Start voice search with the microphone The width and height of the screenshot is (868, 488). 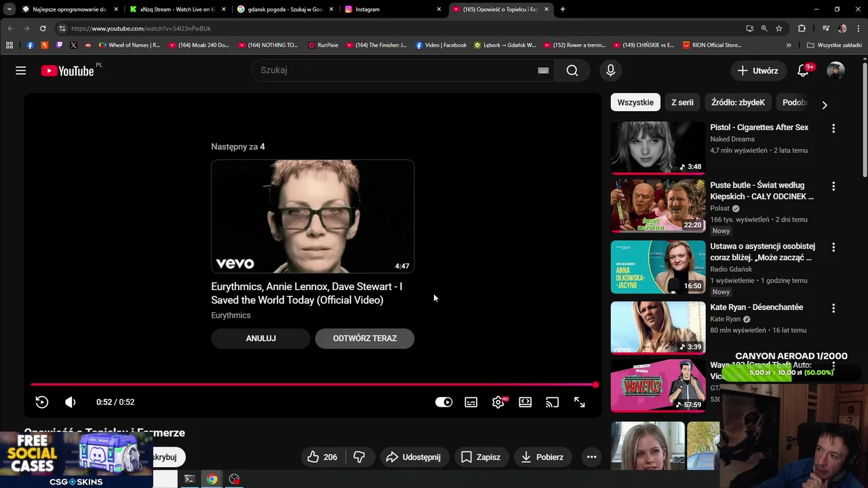(610, 70)
